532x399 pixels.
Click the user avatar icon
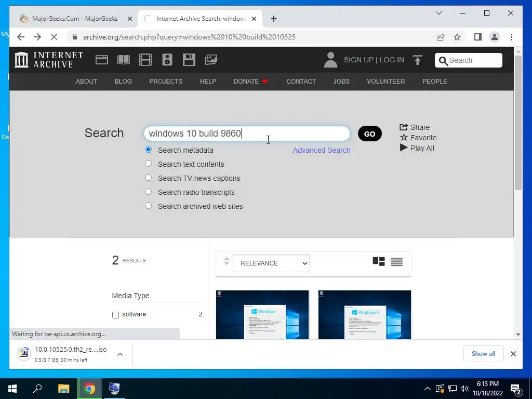pyautogui.click(x=330, y=60)
